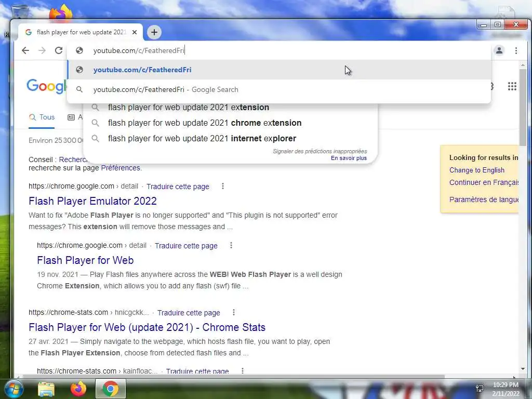Select youtube.com/c/FeatheredFri URL suggestion

[x=279, y=70]
